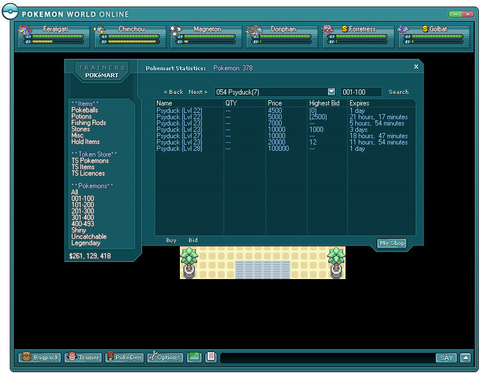Open the PokeDex button

[x=124, y=357]
